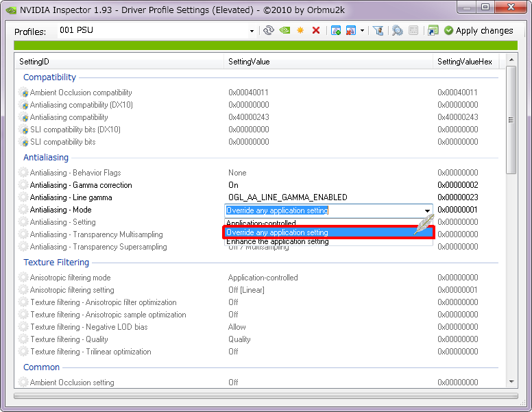This screenshot has width=532, height=412.
Task: Click the export profile shortcut icon
Action: pyautogui.click(x=433, y=31)
